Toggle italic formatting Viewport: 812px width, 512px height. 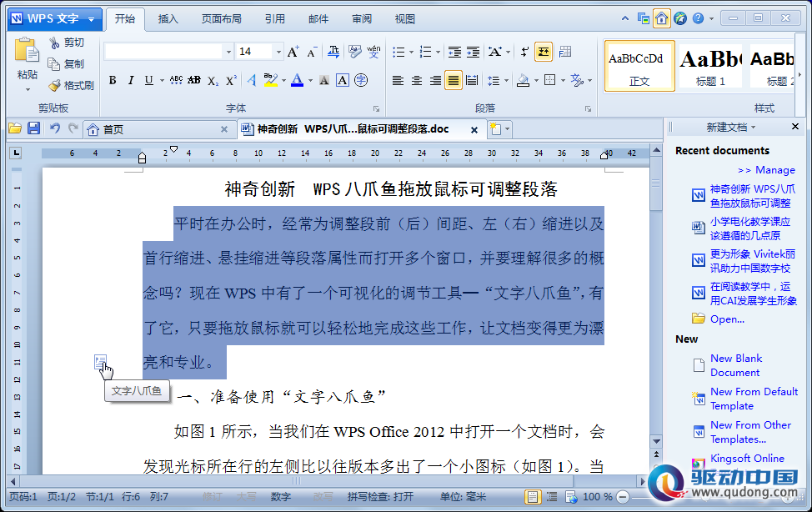(131, 80)
